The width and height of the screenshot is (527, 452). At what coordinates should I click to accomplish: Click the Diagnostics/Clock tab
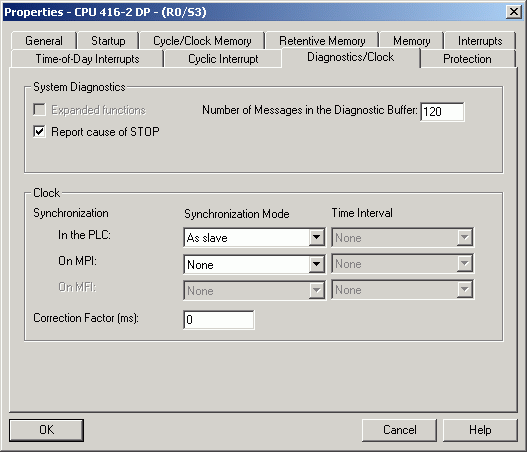[x=351, y=57]
